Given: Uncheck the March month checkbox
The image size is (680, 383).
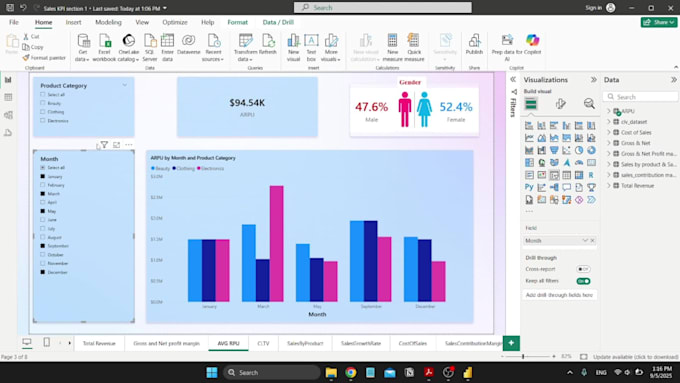Looking at the screenshot, I should [x=42, y=194].
